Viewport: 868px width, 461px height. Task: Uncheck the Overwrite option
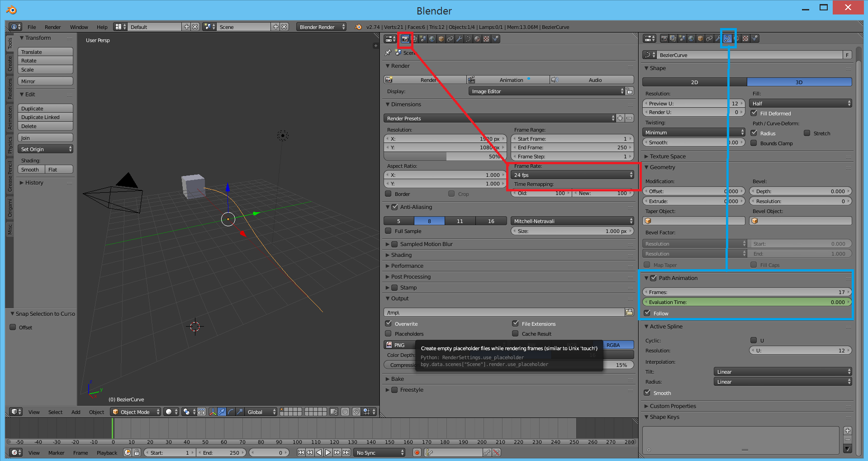[388, 323]
